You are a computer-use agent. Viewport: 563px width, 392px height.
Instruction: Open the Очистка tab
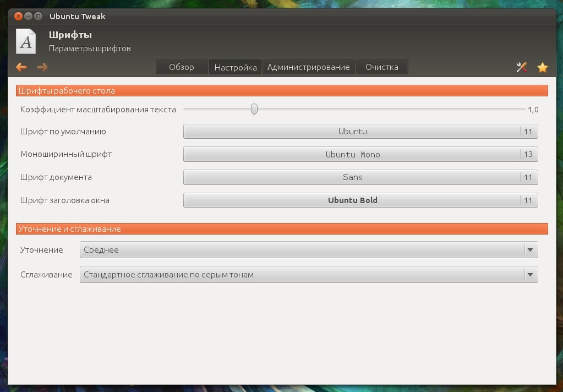(x=382, y=67)
